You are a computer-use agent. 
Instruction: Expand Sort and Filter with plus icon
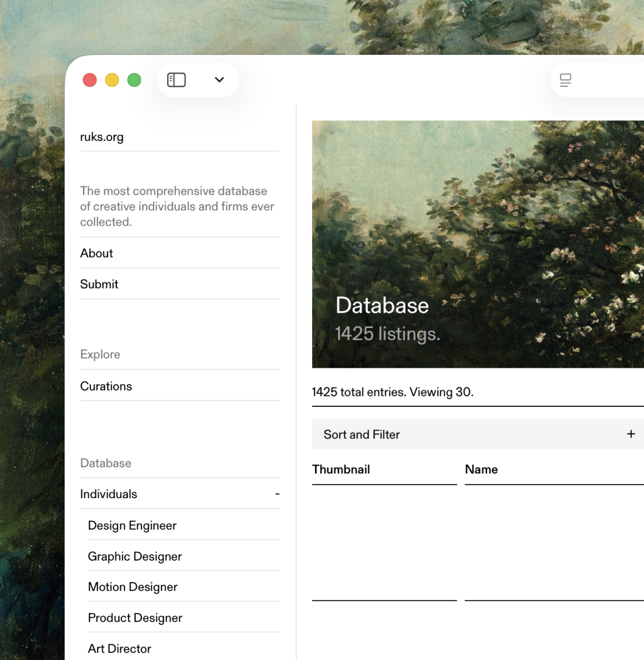(x=631, y=434)
